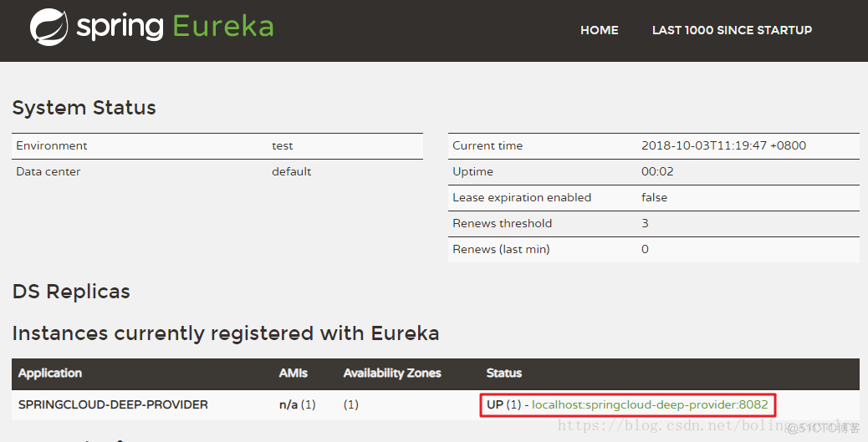This screenshot has height=442, width=868.
Task: Select the Environment row label
Action: point(52,145)
